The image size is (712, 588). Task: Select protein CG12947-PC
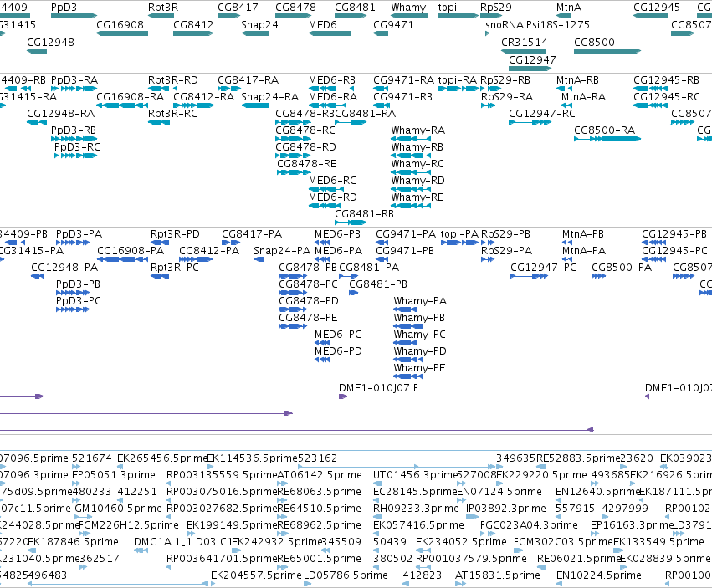click(x=529, y=276)
